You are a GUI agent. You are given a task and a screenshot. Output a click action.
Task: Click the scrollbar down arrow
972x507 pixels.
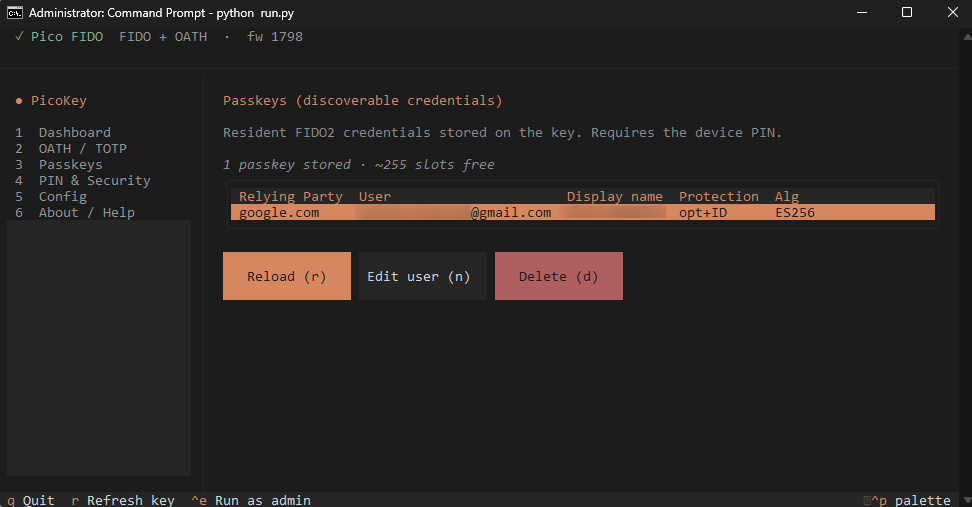pos(967,498)
